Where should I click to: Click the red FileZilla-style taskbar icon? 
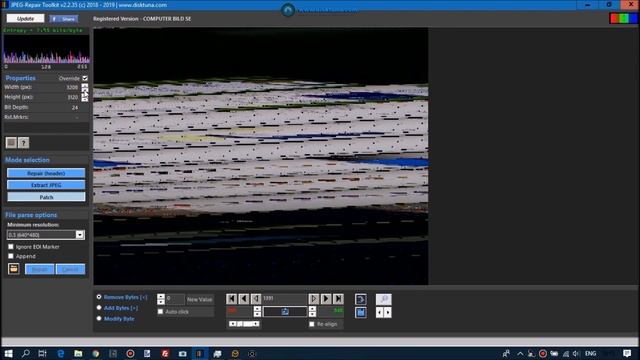(165, 353)
